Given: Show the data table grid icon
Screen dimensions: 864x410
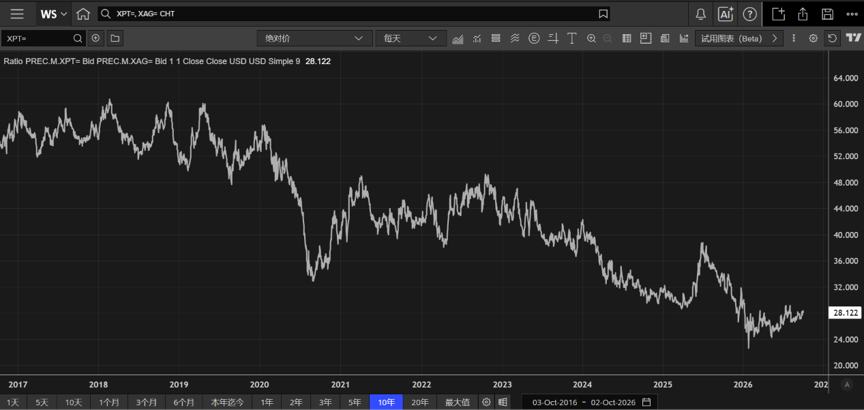Looking at the screenshot, I should point(627,38).
